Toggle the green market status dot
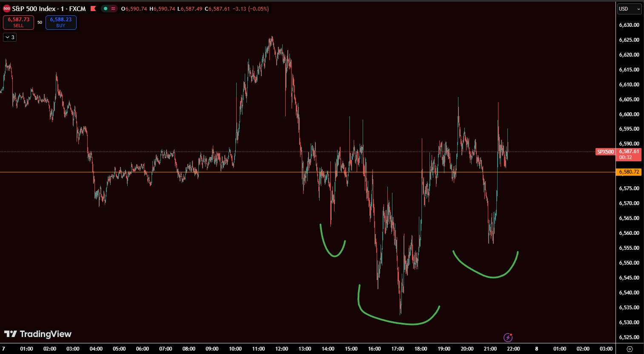This screenshot has width=644, height=354. [106, 9]
